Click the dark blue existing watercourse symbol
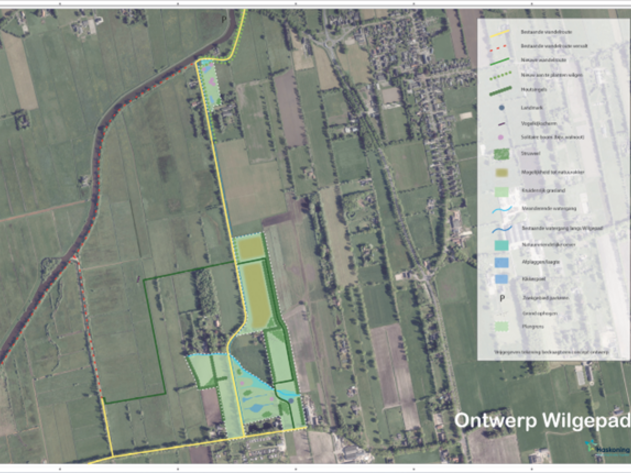The height and width of the screenshot is (473, 631). (501, 229)
